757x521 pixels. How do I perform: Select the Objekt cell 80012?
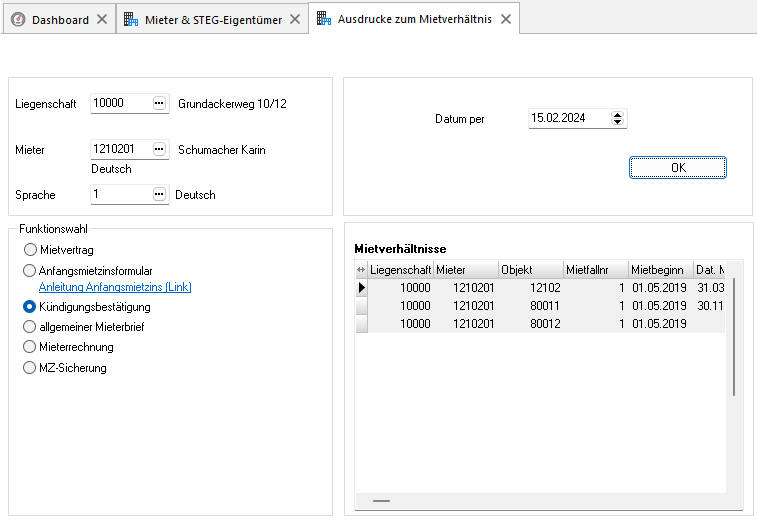531,324
